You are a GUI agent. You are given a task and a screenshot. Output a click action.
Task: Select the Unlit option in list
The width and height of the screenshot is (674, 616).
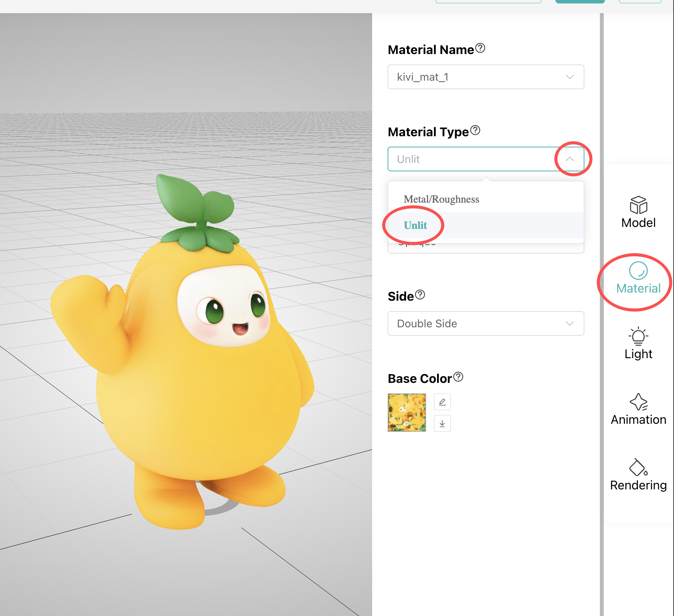pos(415,225)
